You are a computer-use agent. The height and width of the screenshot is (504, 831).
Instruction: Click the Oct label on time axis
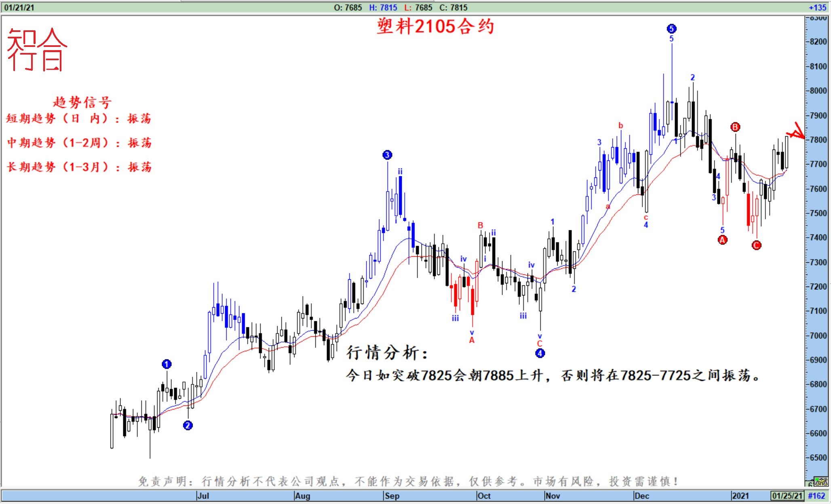coord(484,496)
